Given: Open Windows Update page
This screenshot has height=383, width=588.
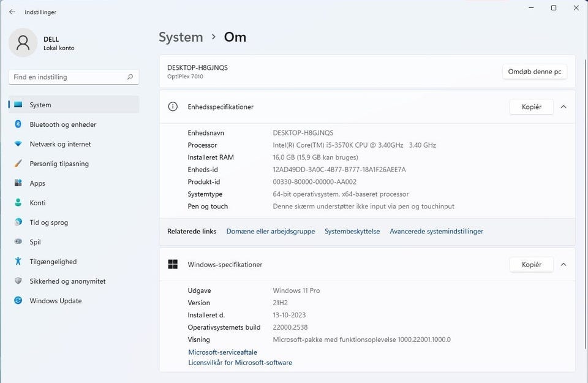Looking at the screenshot, I should (x=55, y=301).
